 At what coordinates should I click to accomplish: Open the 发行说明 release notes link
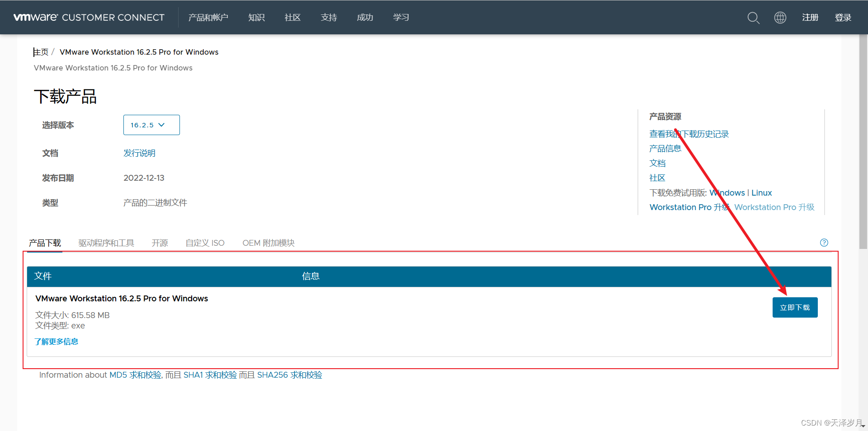[139, 153]
